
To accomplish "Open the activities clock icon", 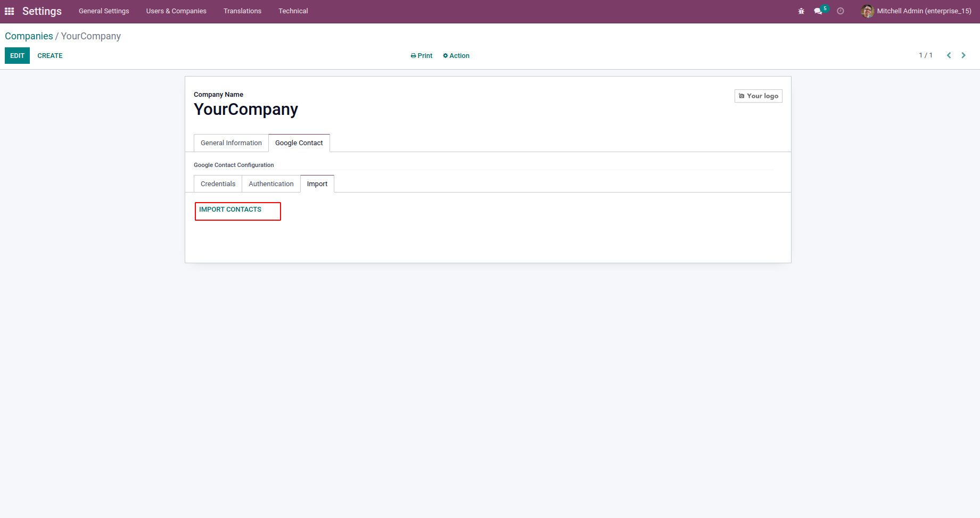I will 841,11.
